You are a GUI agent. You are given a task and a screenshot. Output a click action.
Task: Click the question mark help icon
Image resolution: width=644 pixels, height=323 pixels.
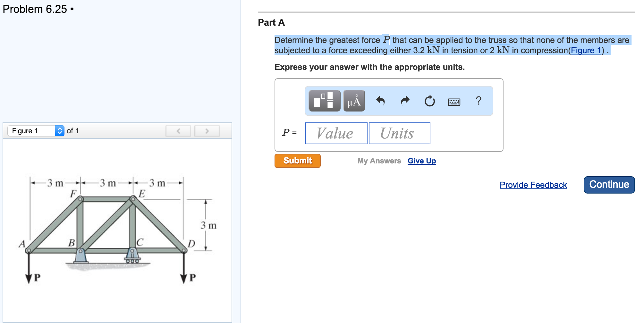(x=479, y=101)
